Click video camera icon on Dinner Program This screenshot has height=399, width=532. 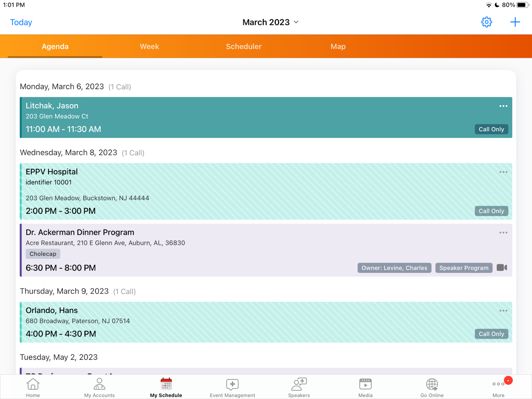point(502,268)
